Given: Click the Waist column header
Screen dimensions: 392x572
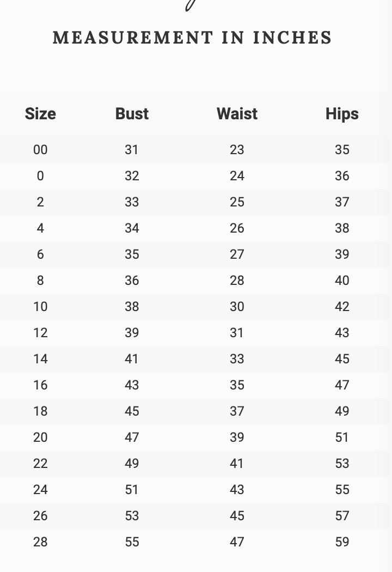Looking at the screenshot, I should (237, 114).
